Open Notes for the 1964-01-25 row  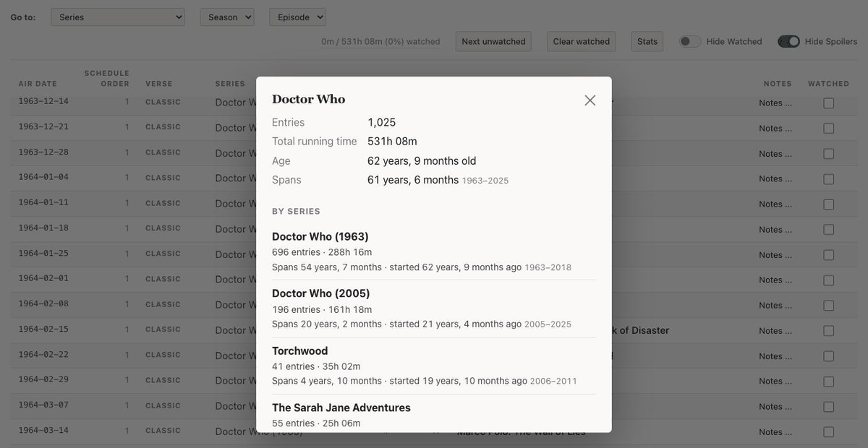(775, 254)
